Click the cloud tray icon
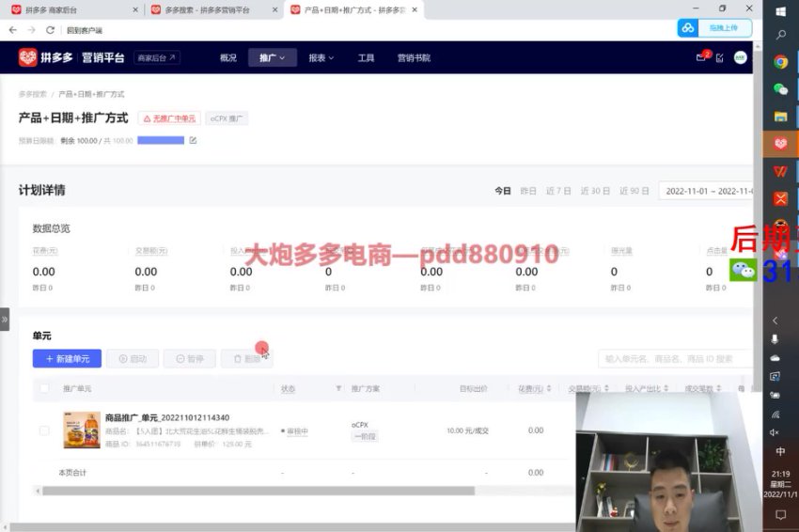This screenshot has height=532, width=799. pyautogui.click(x=775, y=358)
